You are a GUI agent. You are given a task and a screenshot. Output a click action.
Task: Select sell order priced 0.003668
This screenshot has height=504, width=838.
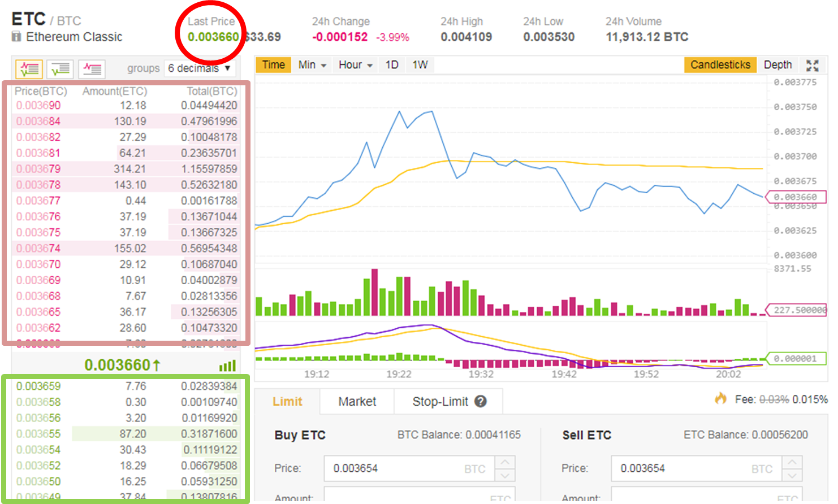pos(126,296)
